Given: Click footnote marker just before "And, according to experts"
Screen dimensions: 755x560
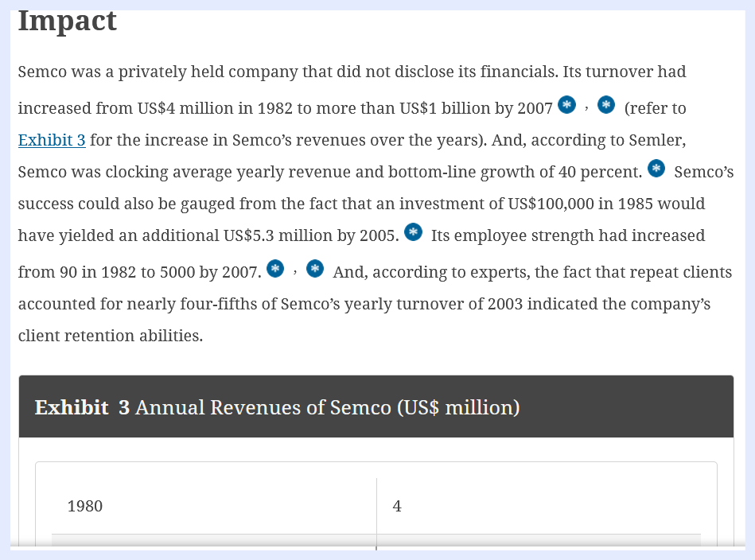Looking at the screenshot, I should pyautogui.click(x=315, y=268).
